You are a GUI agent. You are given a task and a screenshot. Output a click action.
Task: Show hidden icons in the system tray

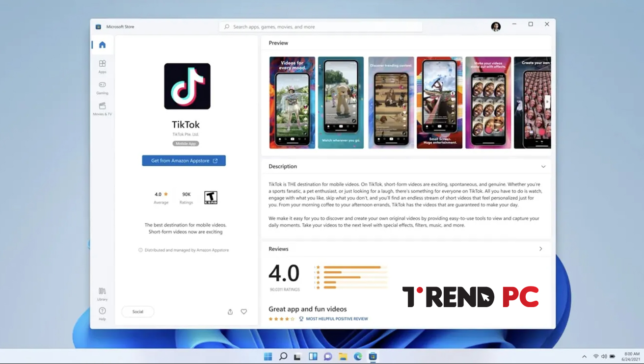(584, 357)
